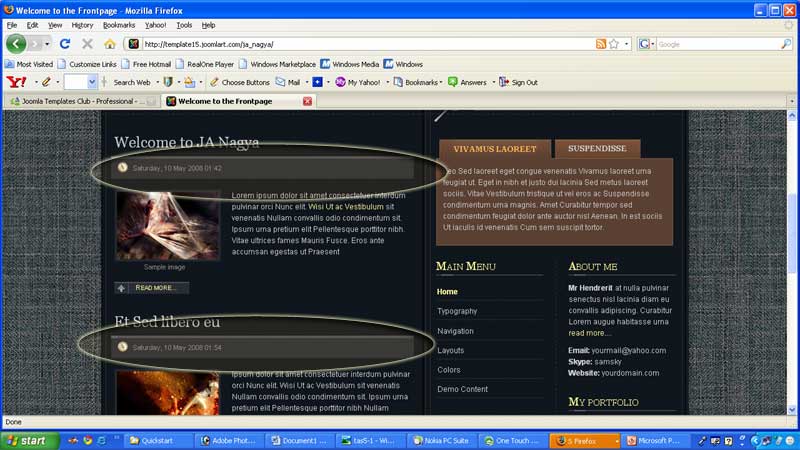Click in the Google search field
The image size is (800, 450).
pyautogui.click(x=718, y=44)
